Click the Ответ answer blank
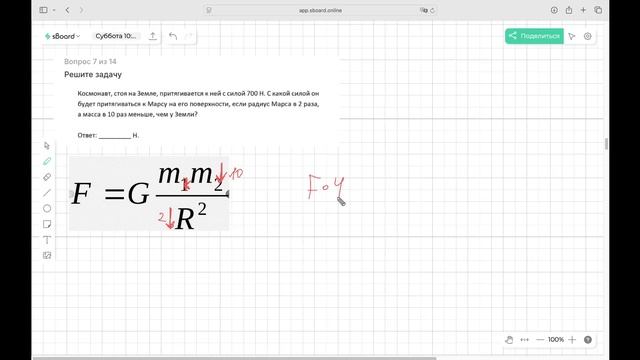 tap(115, 136)
